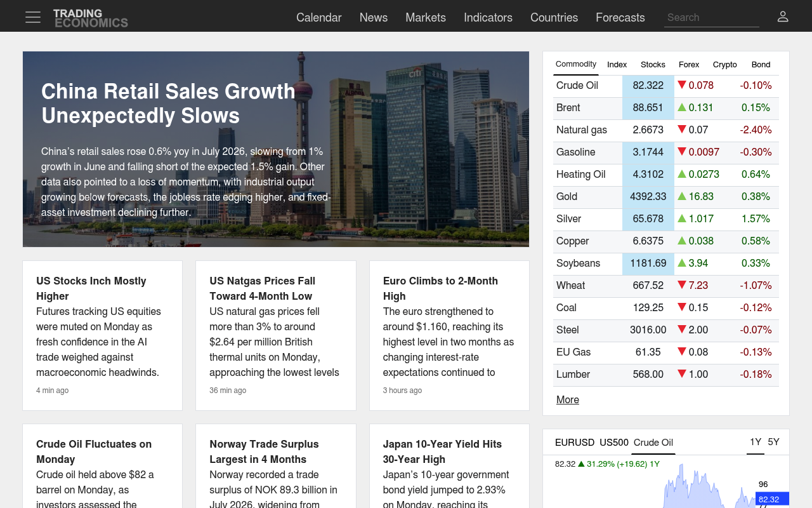Viewport: 812px width, 508px height.
Task: Open the user account icon
Action: (783, 17)
